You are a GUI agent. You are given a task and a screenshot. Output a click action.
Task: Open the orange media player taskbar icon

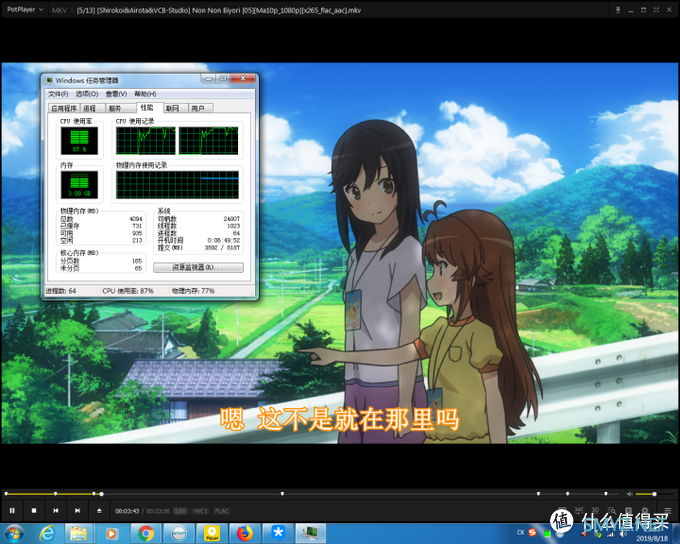111,533
